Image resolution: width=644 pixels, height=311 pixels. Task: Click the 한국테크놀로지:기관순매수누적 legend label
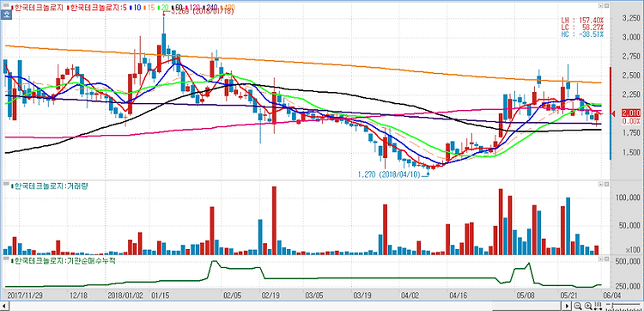[63, 260]
